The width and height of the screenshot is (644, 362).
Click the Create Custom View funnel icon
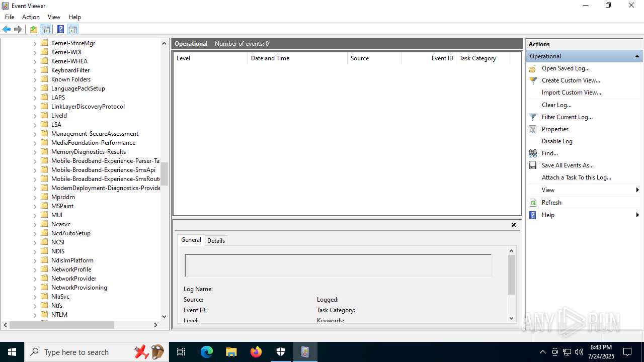pos(533,80)
